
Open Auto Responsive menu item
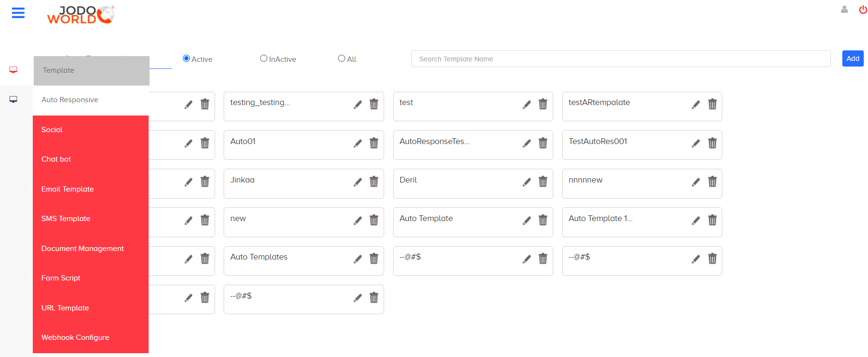pyautogui.click(x=91, y=100)
